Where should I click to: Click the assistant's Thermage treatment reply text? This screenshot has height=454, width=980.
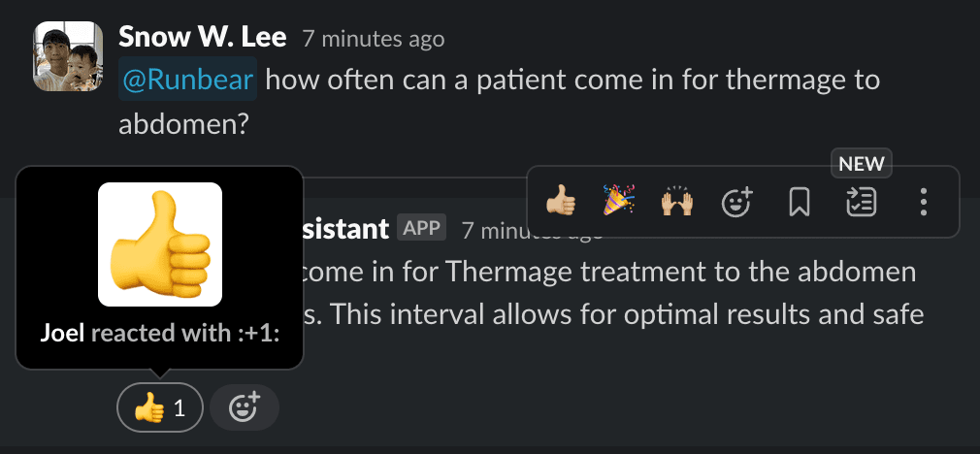pos(602,272)
